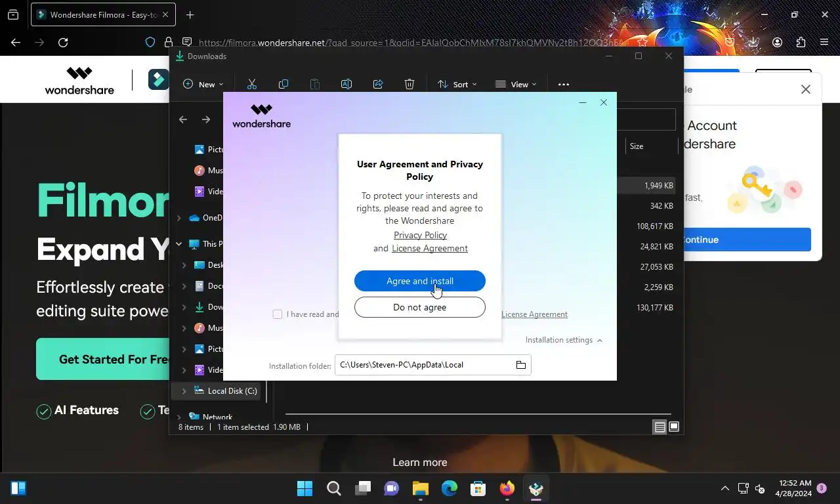Tick the 'I have read and' agreement checkbox
This screenshot has width=840, height=504.
[x=278, y=314]
